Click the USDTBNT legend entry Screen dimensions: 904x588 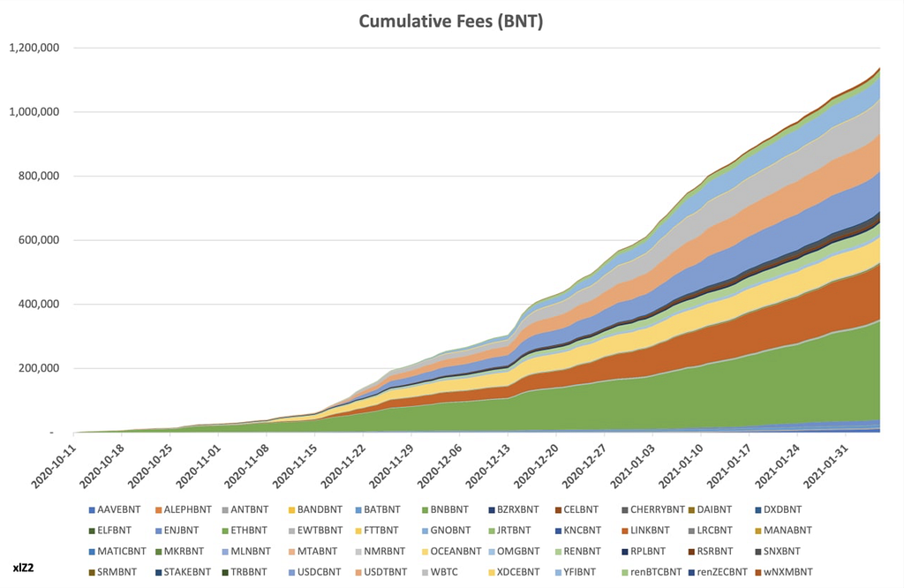tap(381, 572)
